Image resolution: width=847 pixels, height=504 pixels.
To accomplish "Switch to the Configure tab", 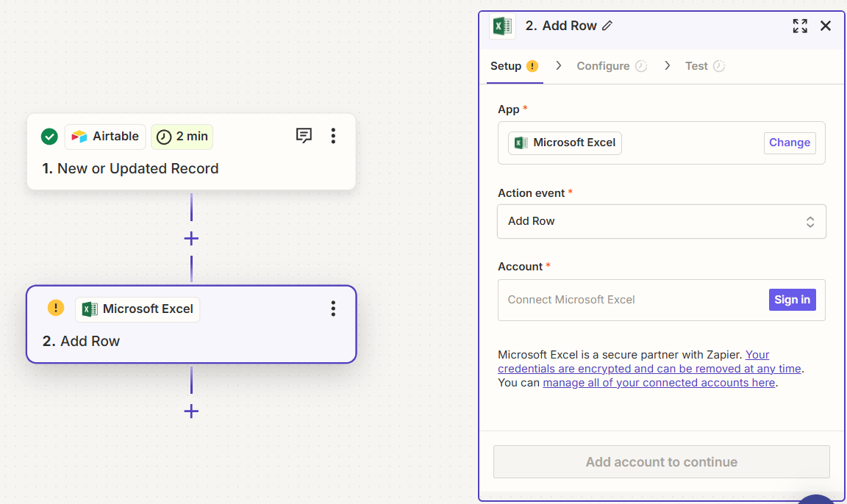I will (x=604, y=65).
